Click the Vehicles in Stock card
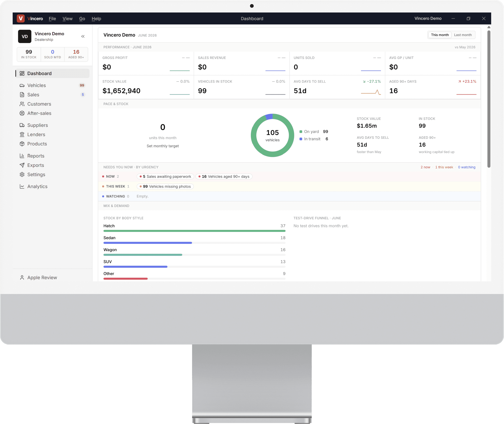Screen dimensions: 504x424 point(241,87)
